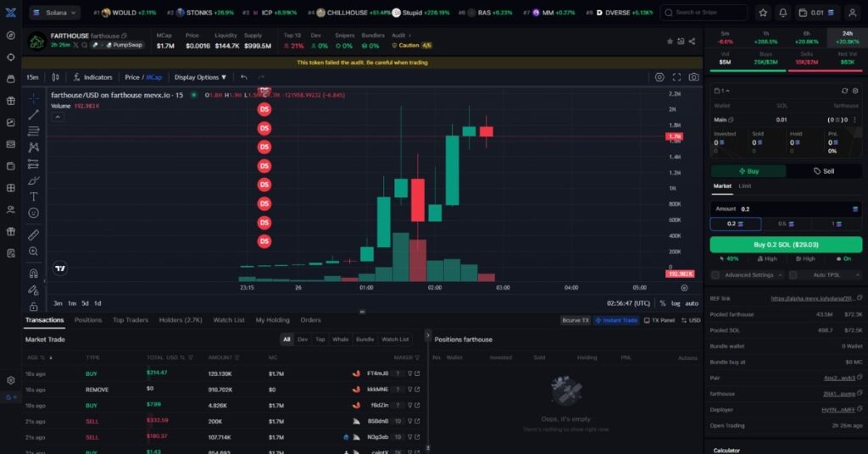Open the 0.01 SOL wallet balance dropdown
The height and width of the screenshot is (454, 868).
point(817,13)
